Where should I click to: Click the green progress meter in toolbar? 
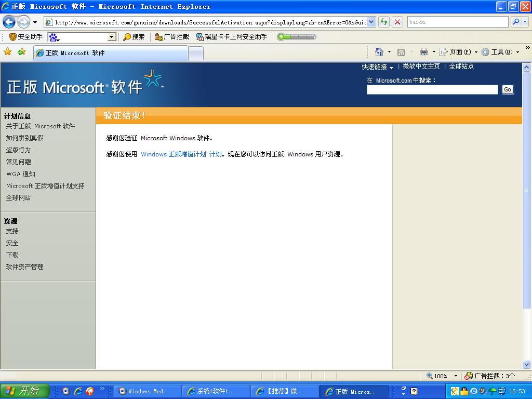297,37
